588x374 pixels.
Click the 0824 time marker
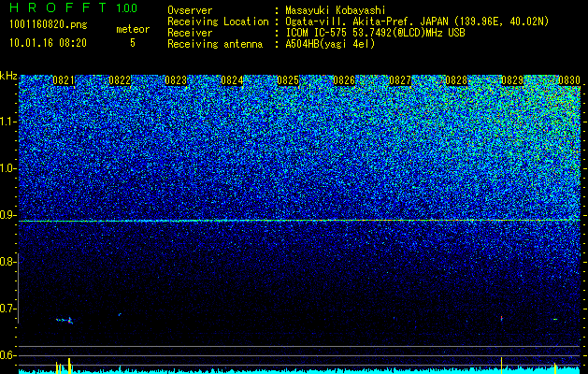tap(232, 80)
